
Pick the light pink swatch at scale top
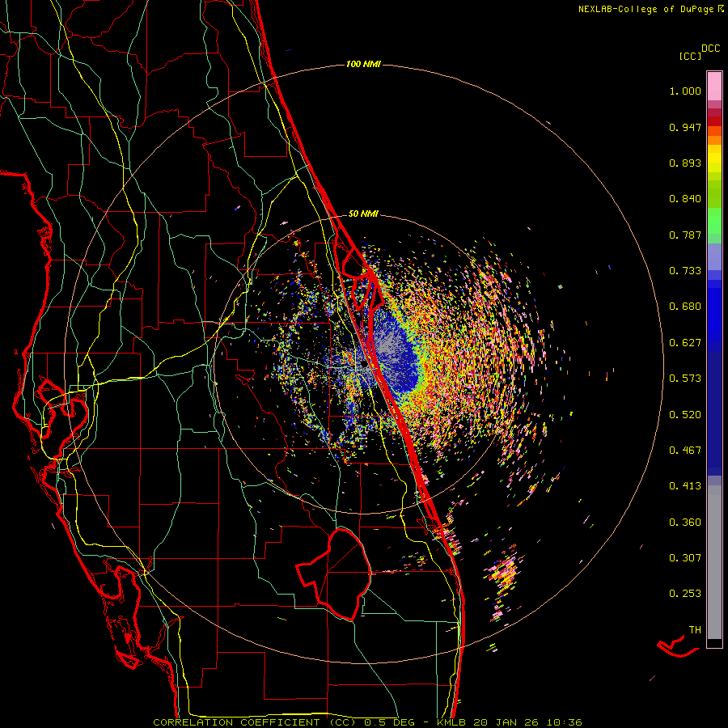tap(714, 87)
